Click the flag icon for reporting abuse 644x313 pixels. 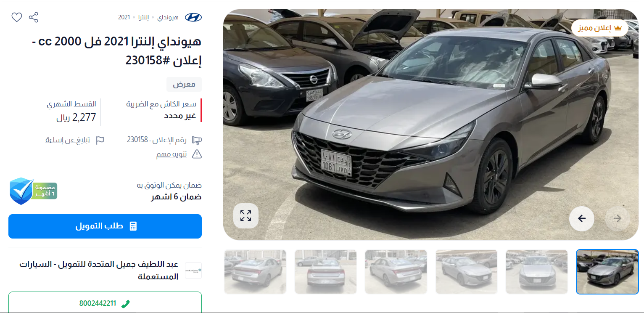click(x=100, y=140)
